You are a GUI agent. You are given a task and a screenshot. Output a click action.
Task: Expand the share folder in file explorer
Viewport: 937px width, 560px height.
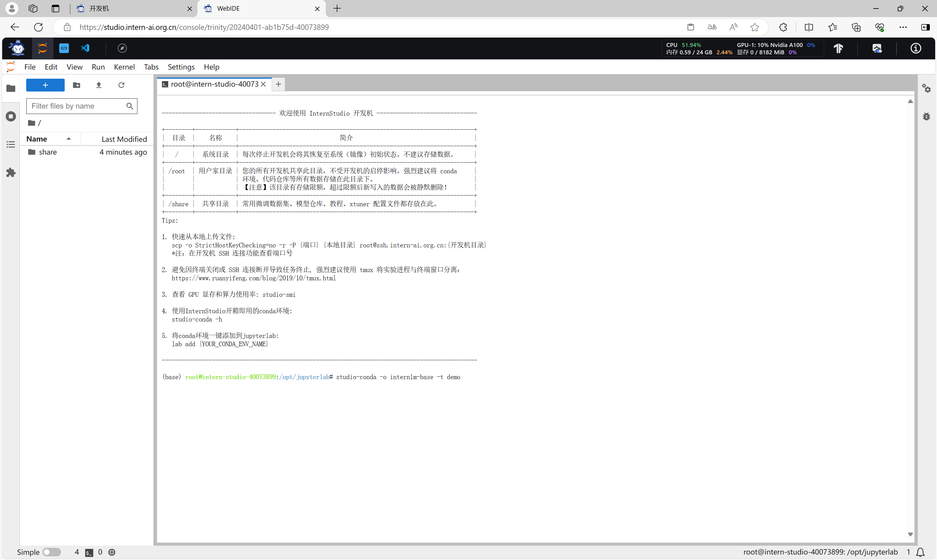point(47,152)
